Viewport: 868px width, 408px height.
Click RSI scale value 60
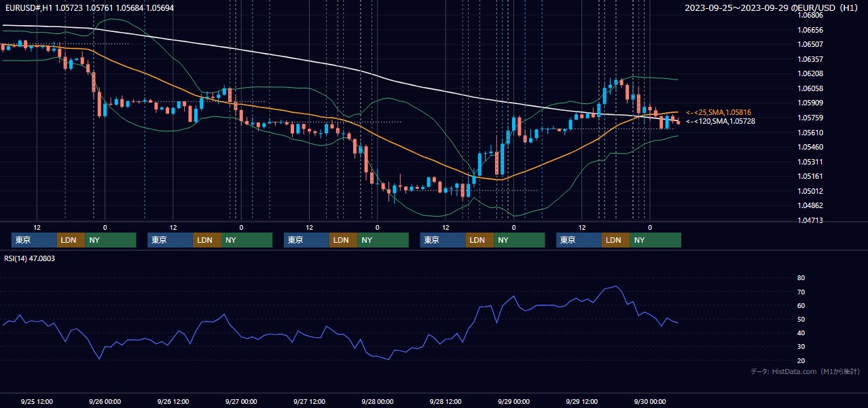tap(801, 305)
